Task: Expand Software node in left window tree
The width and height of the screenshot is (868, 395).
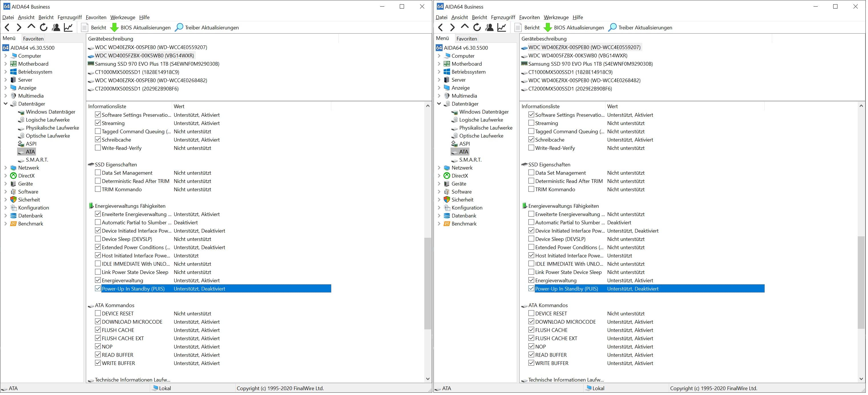Action: tap(5, 192)
